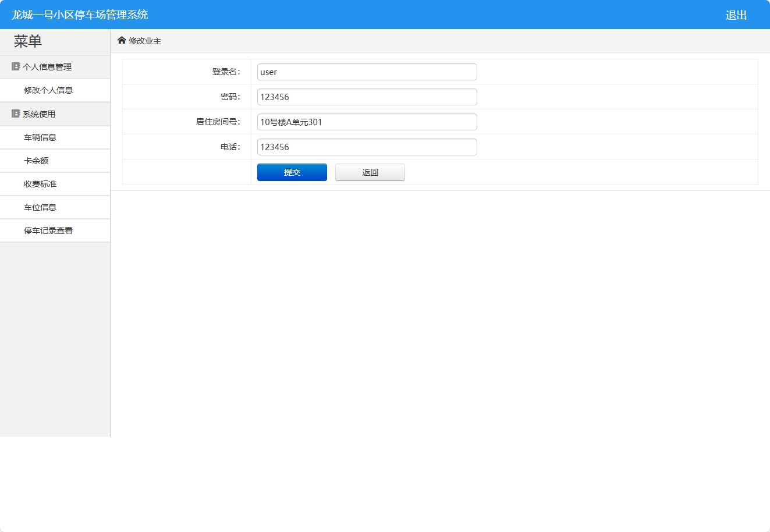Click the 居住房间号 input field
770x532 pixels.
[367, 122]
